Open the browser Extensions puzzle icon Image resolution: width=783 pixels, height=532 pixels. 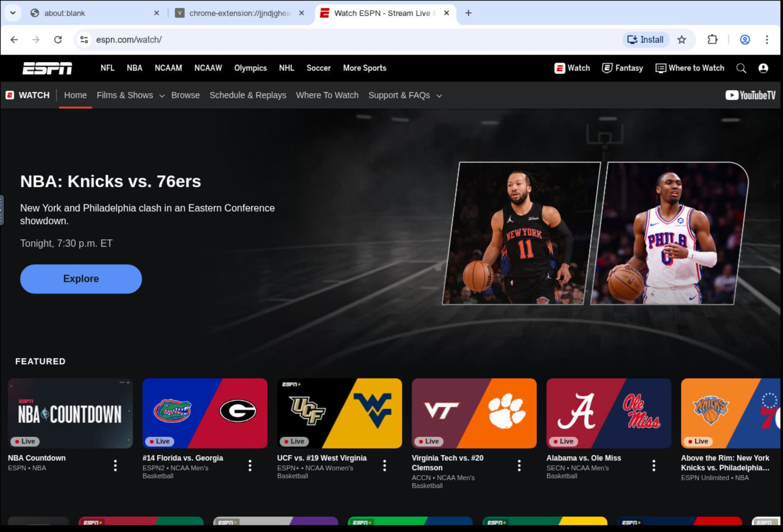click(712, 40)
